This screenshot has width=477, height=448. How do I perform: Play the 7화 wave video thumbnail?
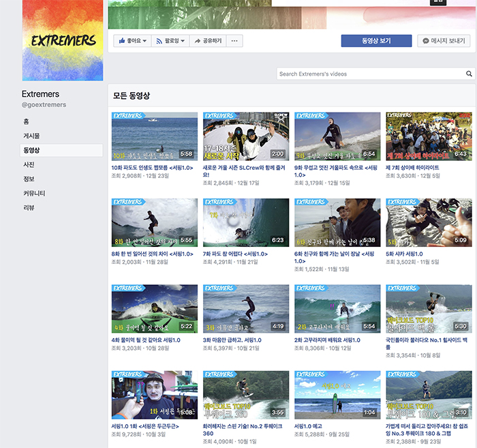[245, 222]
